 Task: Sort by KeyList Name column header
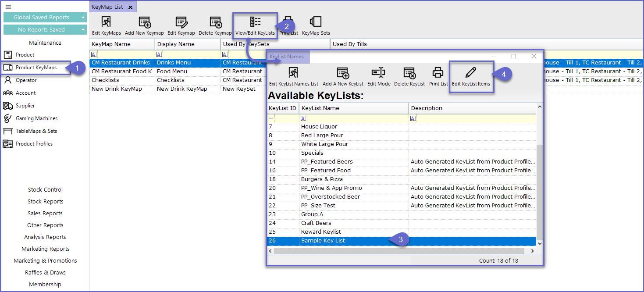click(x=354, y=108)
